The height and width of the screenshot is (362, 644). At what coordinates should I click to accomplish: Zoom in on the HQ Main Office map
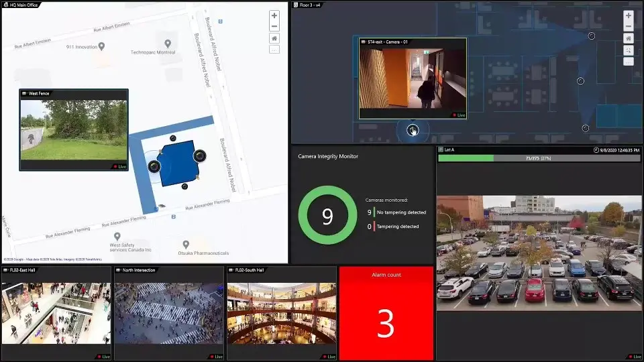point(274,15)
